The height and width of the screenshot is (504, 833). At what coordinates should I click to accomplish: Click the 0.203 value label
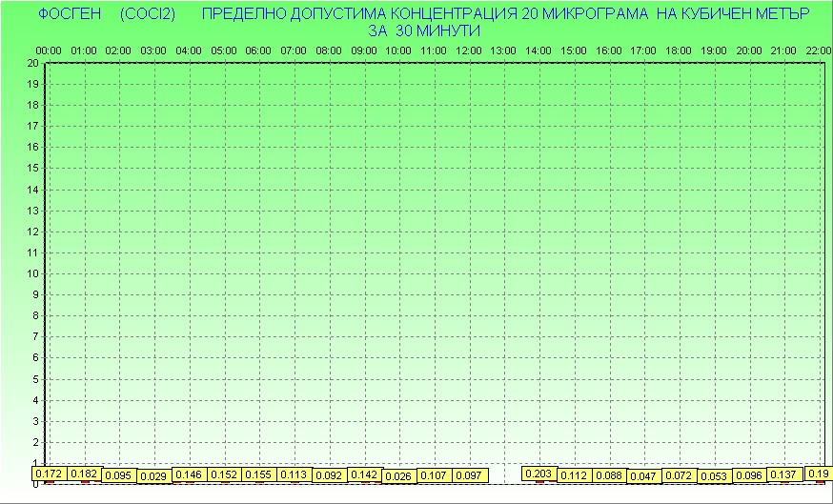point(539,474)
